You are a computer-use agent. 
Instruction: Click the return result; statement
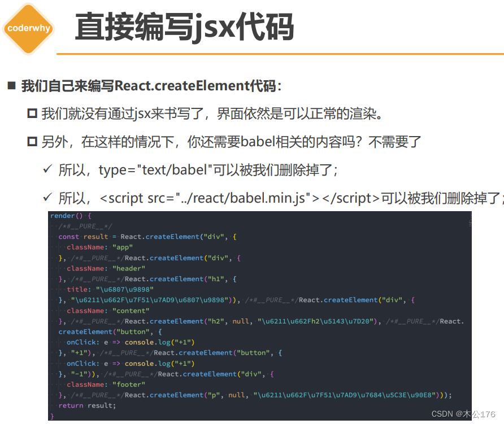click(x=81, y=405)
